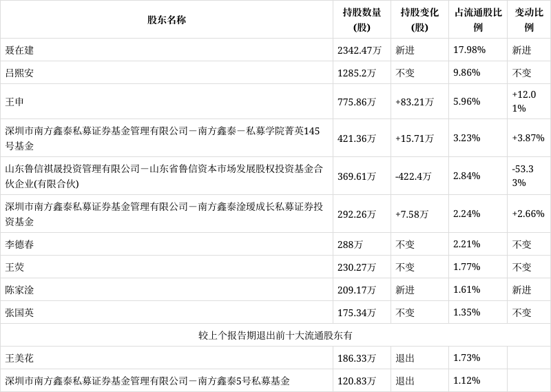Select shareholder name 聂在建
The height and width of the screenshot is (392, 551).
[x=19, y=50]
